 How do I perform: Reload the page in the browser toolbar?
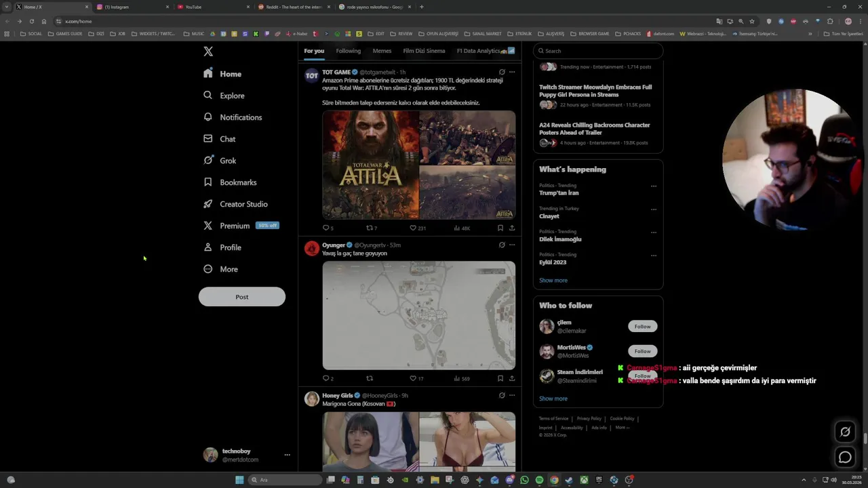(x=31, y=21)
